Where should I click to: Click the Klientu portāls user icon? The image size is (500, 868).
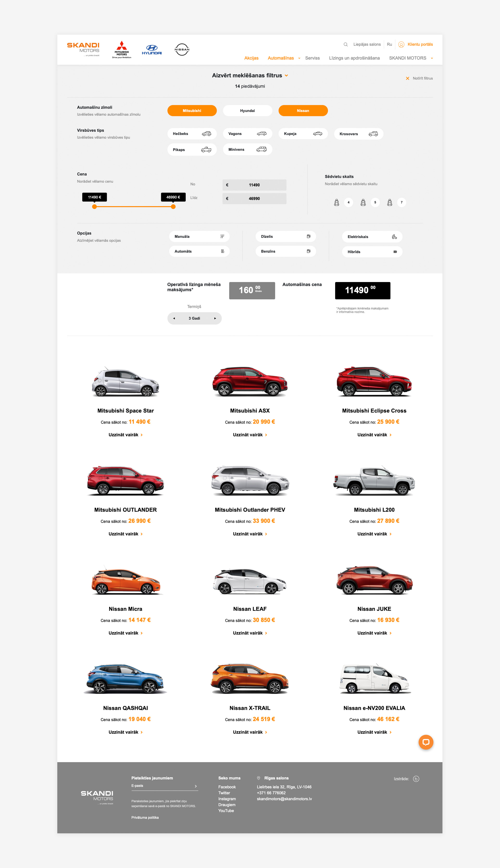click(401, 44)
